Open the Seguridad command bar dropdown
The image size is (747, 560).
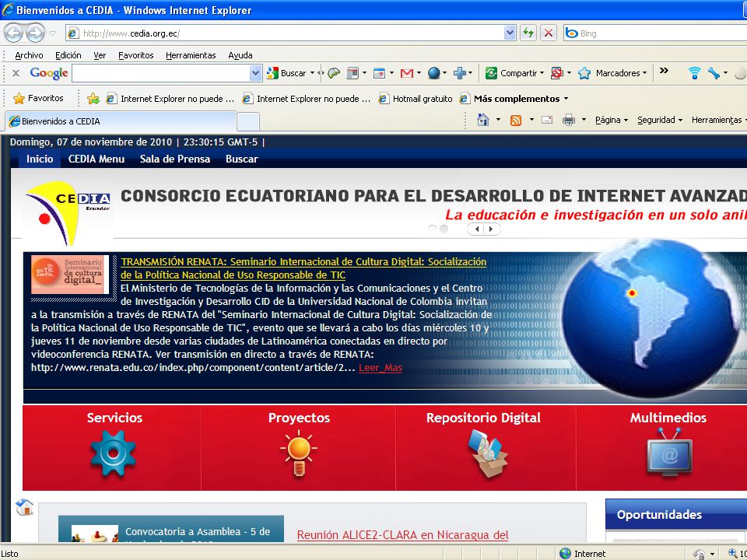pyautogui.click(x=661, y=120)
